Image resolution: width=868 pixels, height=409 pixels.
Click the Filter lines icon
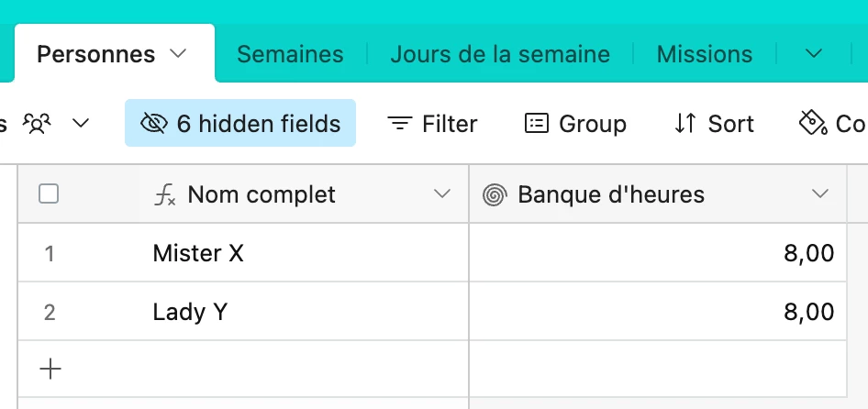pyautogui.click(x=400, y=124)
